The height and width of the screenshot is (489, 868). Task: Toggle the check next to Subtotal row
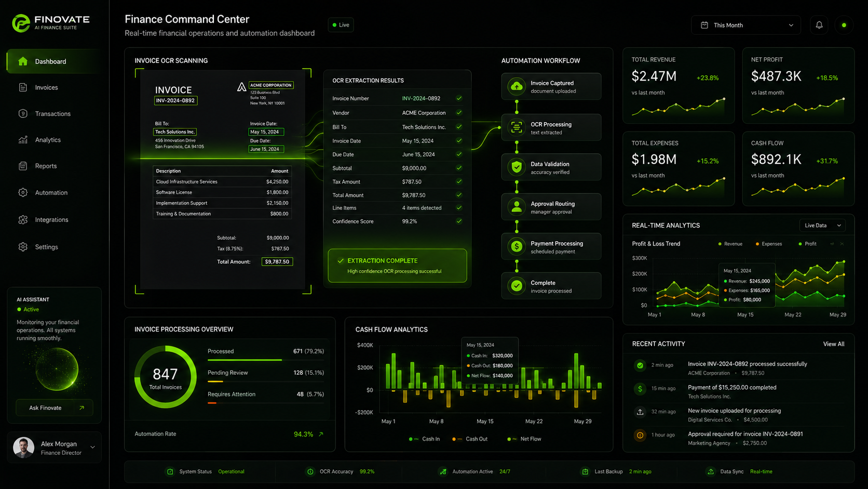459,168
